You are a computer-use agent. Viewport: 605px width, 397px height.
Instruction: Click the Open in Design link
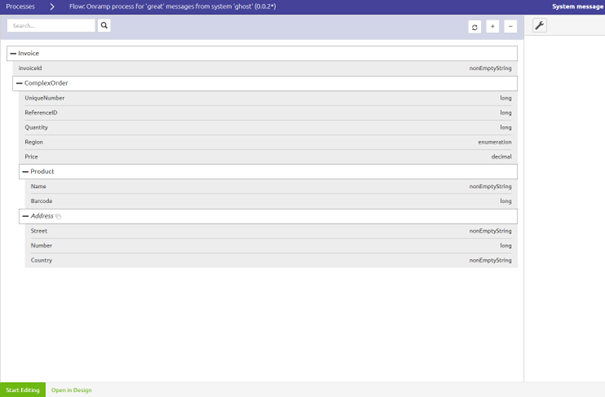(71, 390)
